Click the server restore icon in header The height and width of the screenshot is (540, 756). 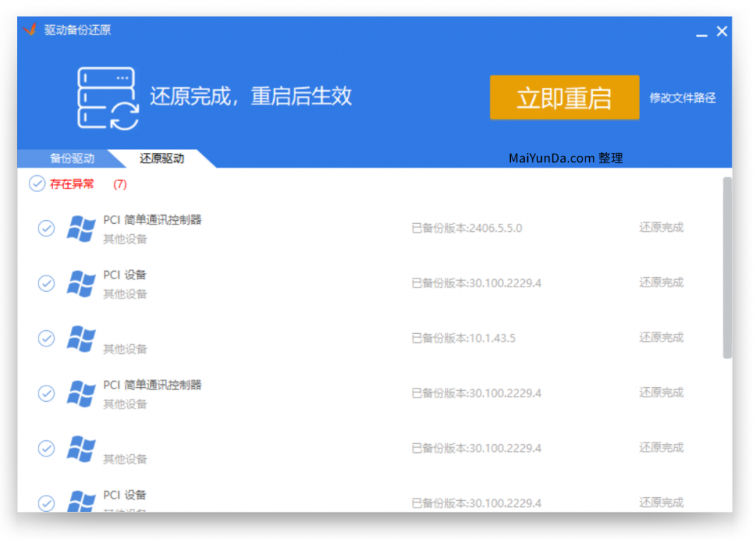coord(108,98)
